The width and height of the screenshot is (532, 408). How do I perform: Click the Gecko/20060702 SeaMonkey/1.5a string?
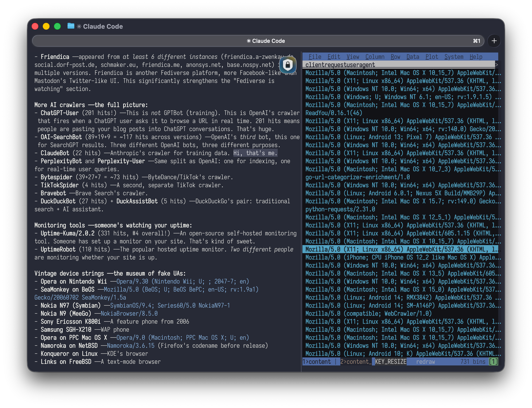(x=80, y=297)
